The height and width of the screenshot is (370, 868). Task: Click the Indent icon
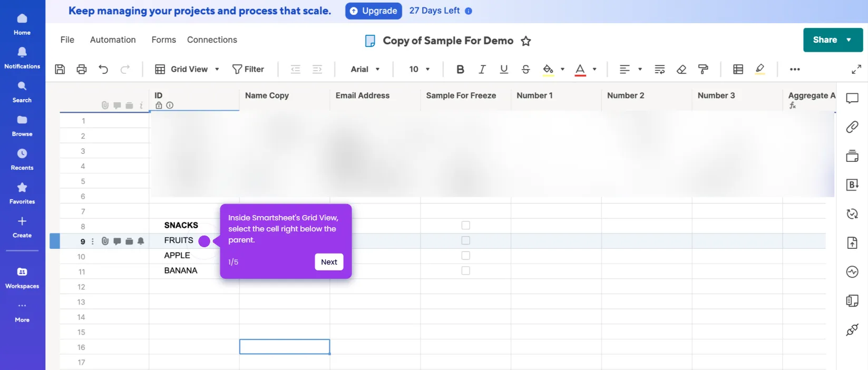click(317, 69)
